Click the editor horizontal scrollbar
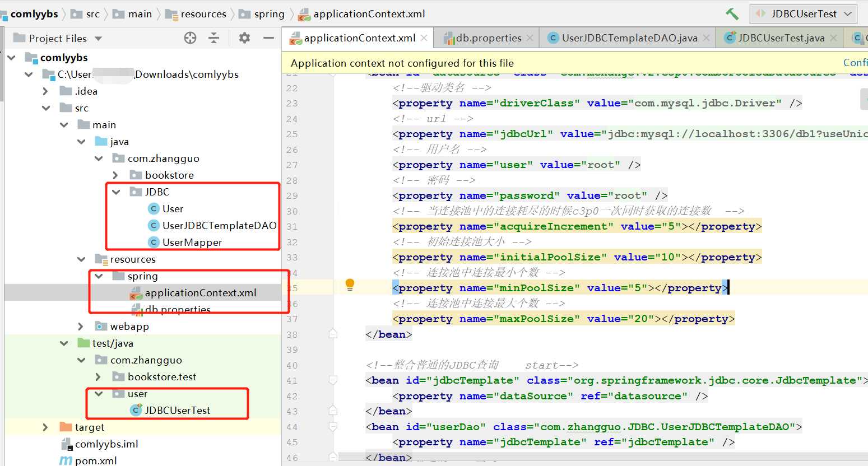Image resolution: width=868 pixels, height=466 pixels. coord(602,456)
